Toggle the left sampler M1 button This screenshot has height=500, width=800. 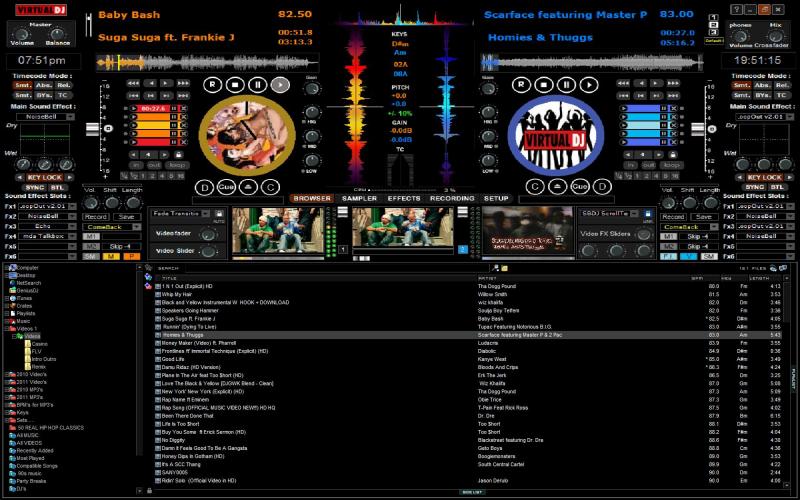click(x=90, y=237)
